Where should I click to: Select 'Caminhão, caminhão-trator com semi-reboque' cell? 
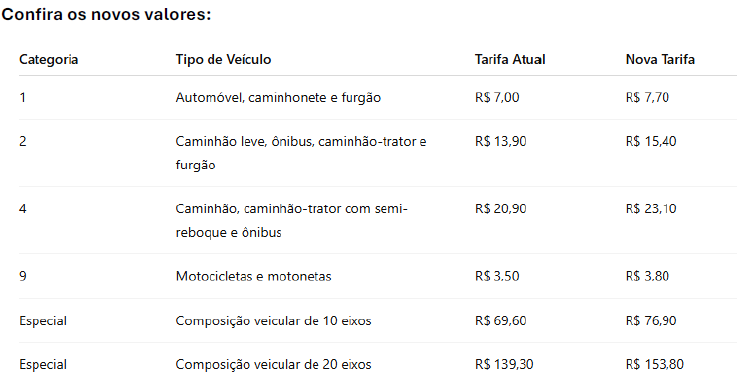coord(291,220)
